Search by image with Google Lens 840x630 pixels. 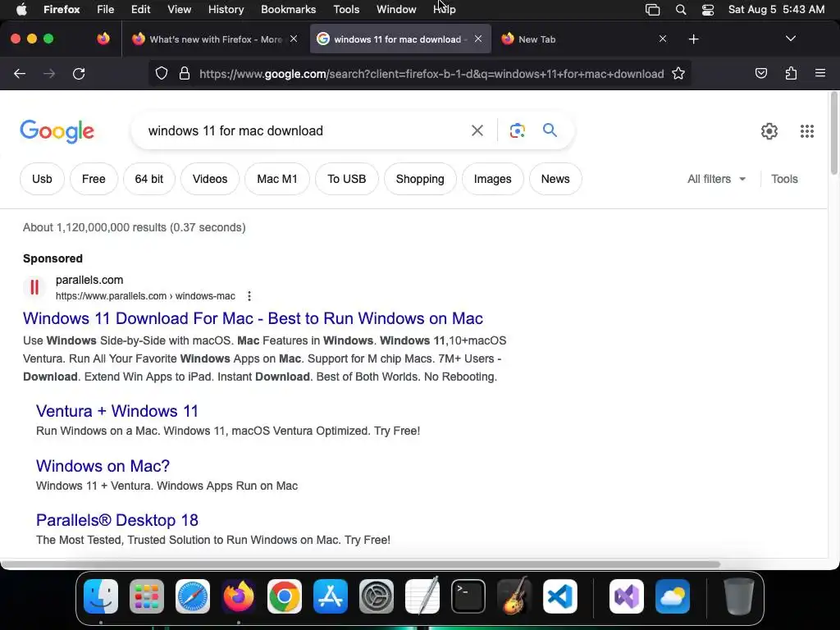point(517,130)
